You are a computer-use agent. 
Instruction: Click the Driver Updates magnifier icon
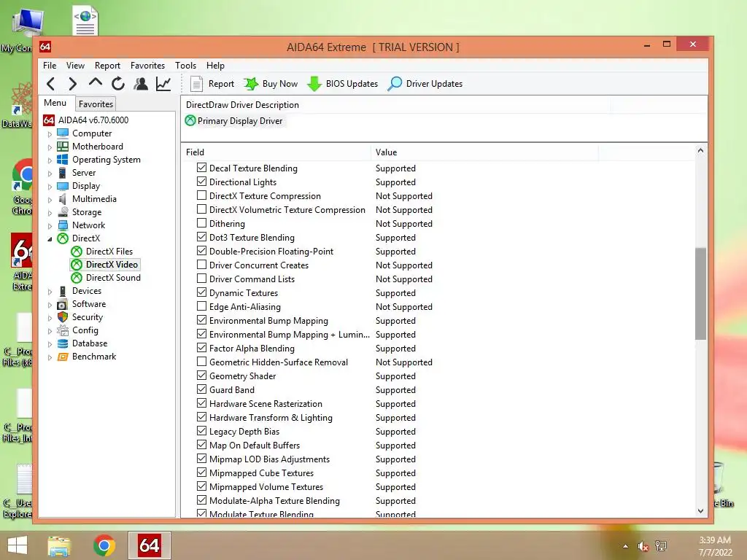click(x=395, y=84)
